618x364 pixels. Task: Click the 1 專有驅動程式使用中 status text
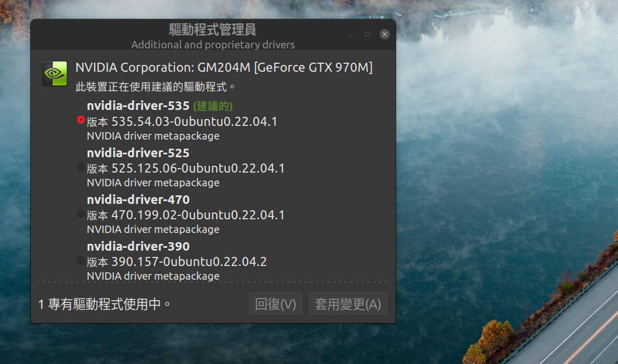[x=104, y=304]
